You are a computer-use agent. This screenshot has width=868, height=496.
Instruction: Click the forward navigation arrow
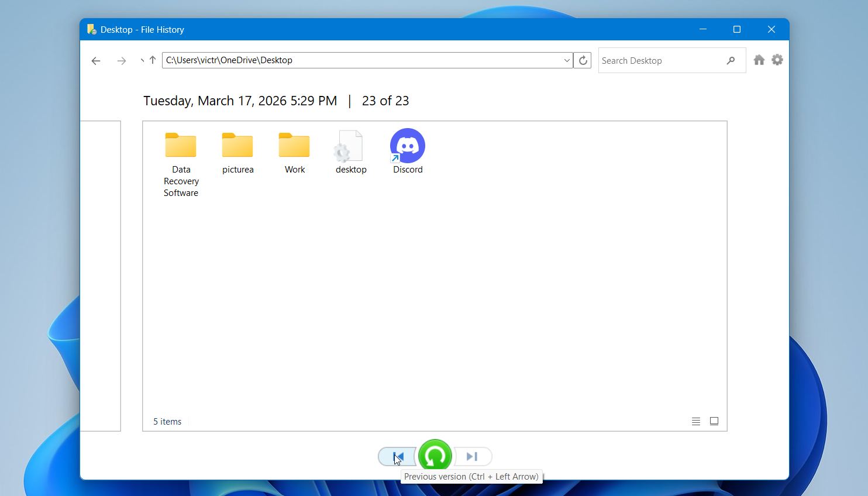(122, 60)
